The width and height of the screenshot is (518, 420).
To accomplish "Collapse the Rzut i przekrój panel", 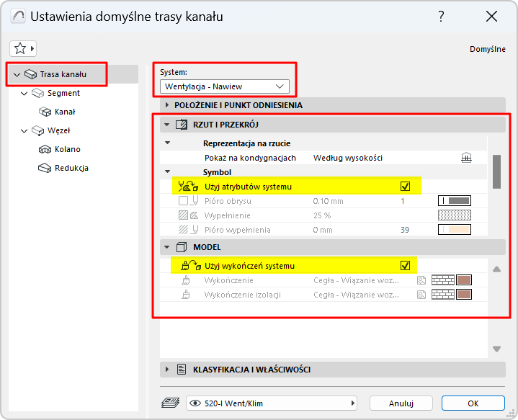I will tap(167, 125).
